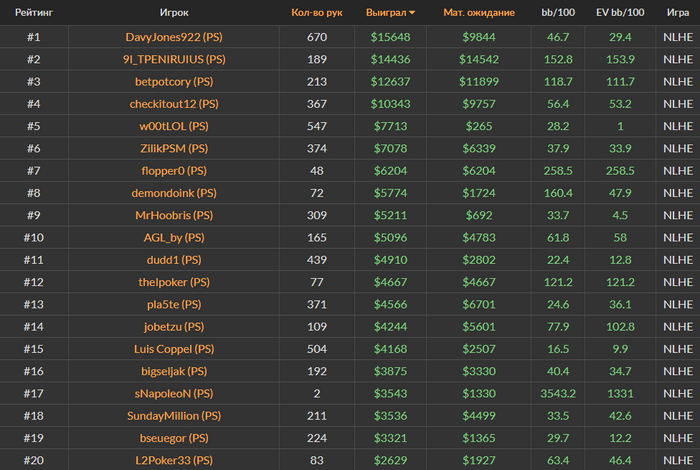Image resolution: width=700 pixels, height=470 pixels.
Task: Click the Игрок column header
Action: coord(174,13)
